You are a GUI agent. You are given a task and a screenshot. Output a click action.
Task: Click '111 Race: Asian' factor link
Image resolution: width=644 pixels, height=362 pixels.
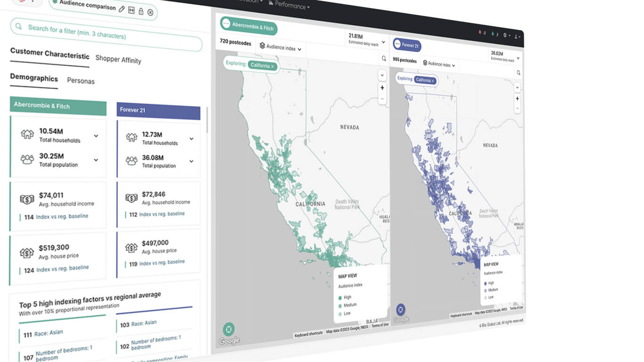coord(43,333)
